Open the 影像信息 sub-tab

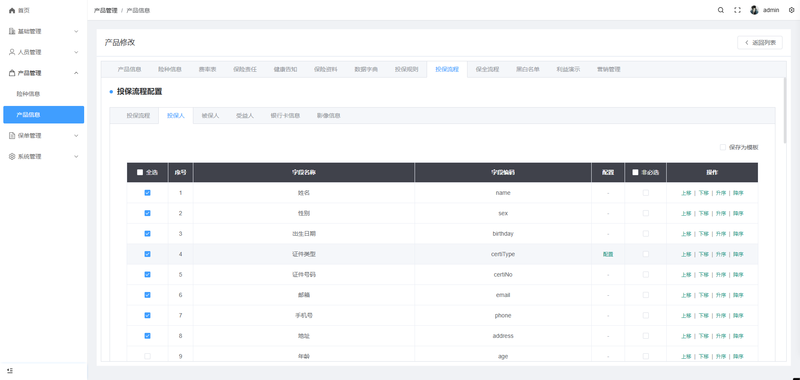328,116
